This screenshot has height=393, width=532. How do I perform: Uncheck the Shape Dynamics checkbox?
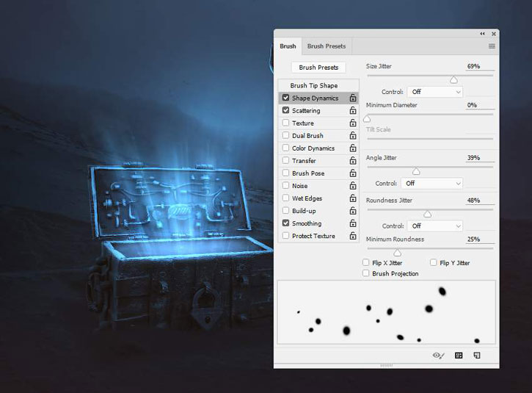tap(285, 98)
